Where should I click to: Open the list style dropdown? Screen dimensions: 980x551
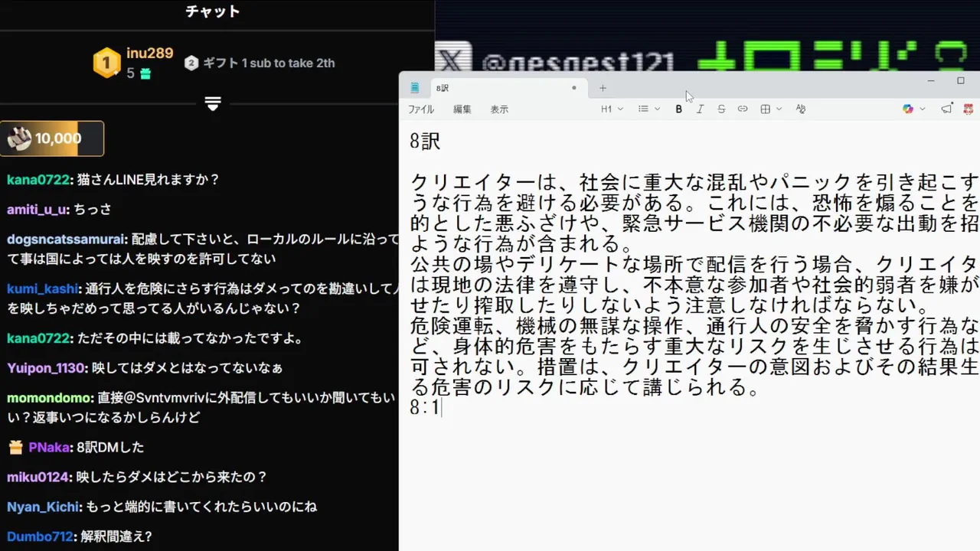[648, 109]
